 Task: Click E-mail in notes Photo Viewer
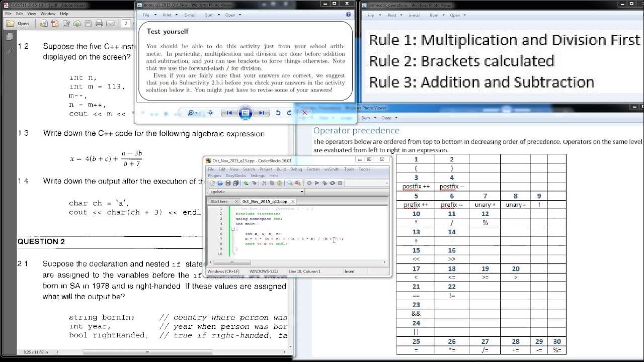[x=190, y=15]
